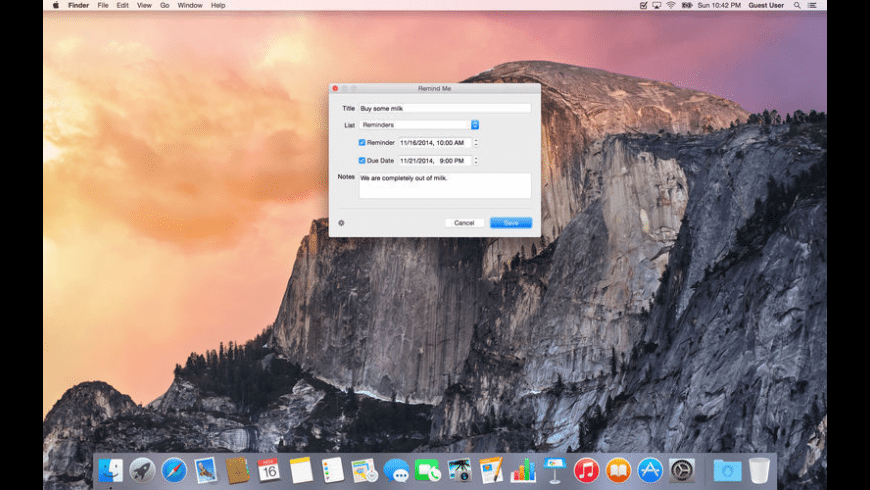Open Spotlight search magnifier icon
Screen dimensions: 870x490
click(797, 5)
